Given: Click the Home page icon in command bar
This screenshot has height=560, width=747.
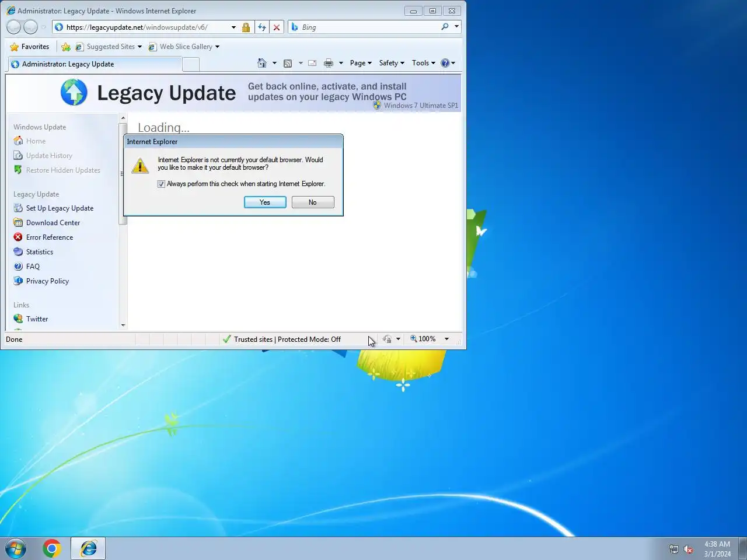Looking at the screenshot, I should click(x=262, y=63).
